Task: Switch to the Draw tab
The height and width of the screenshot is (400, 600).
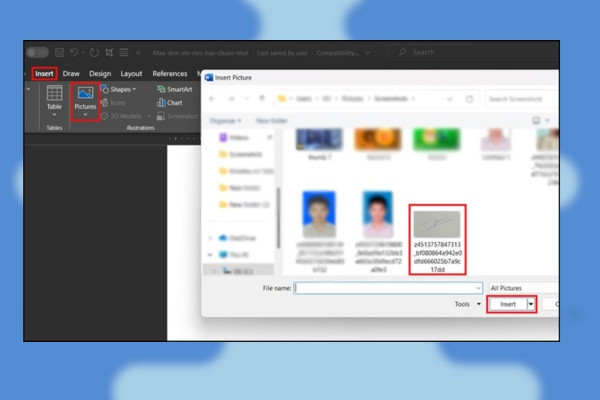Action: (x=71, y=73)
